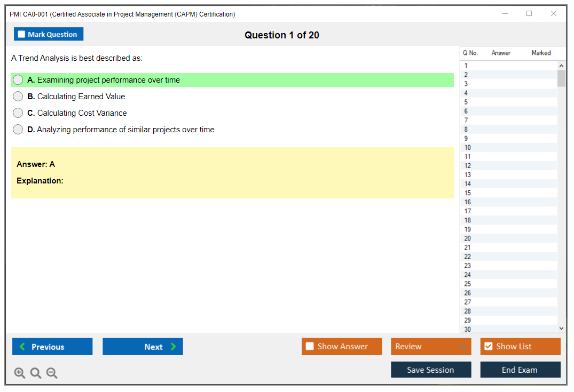Click the zoom out magnifier icon
The image size is (574, 392).
coord(52,373)
